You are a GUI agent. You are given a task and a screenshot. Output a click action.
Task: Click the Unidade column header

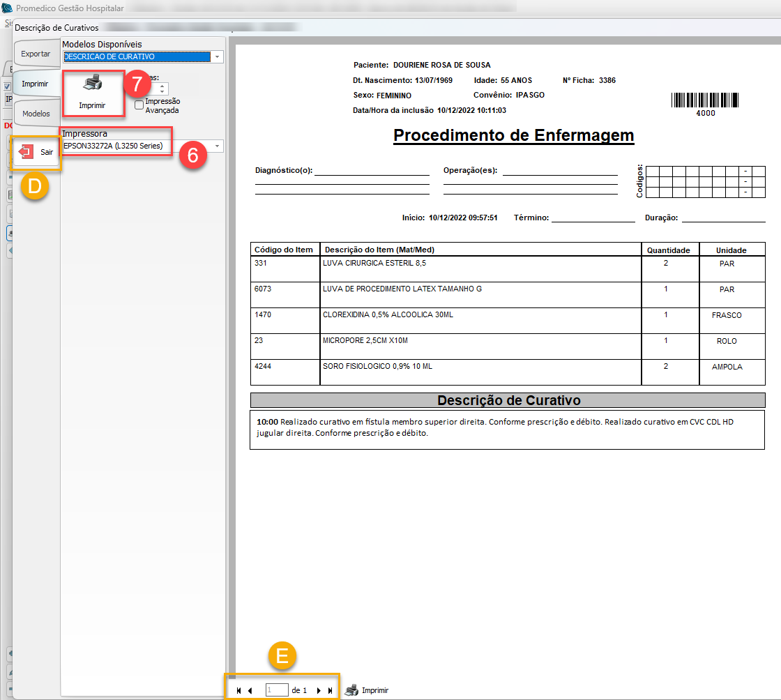[x=731, y=250]
